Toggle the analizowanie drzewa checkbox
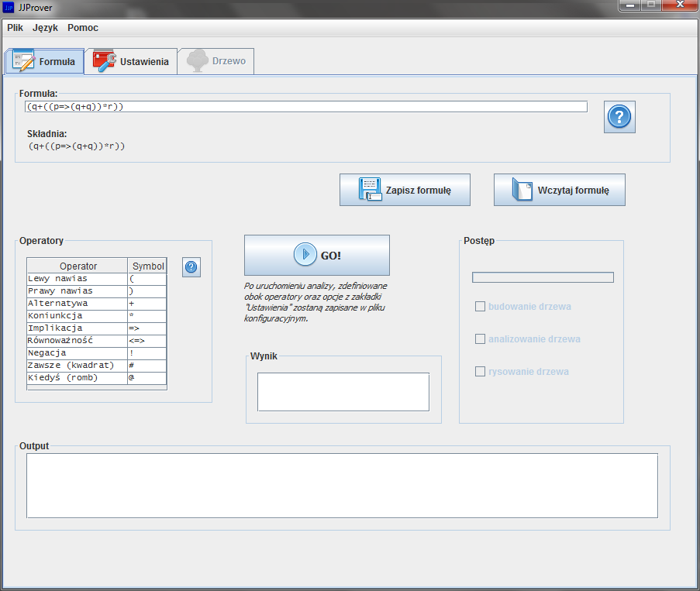Viewport: 700px width, 591px height. [x=481, y=339]
